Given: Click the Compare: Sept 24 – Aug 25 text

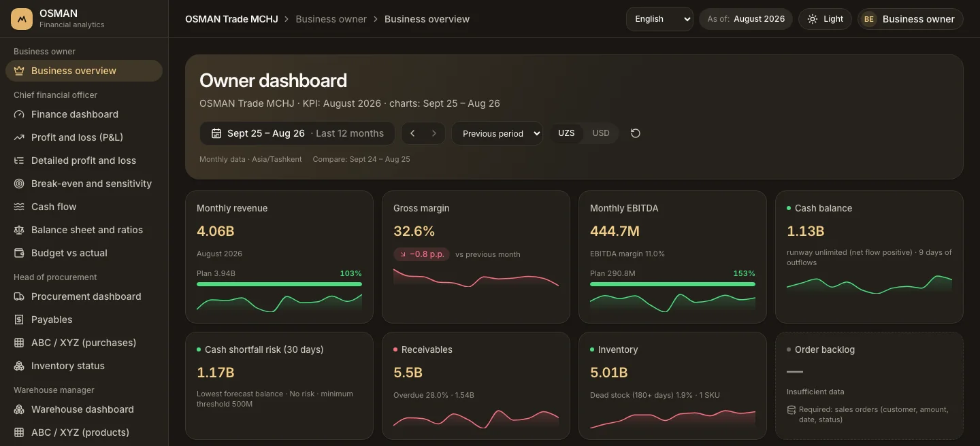Looking at the screenshot, I should click(x=361, y=159).
